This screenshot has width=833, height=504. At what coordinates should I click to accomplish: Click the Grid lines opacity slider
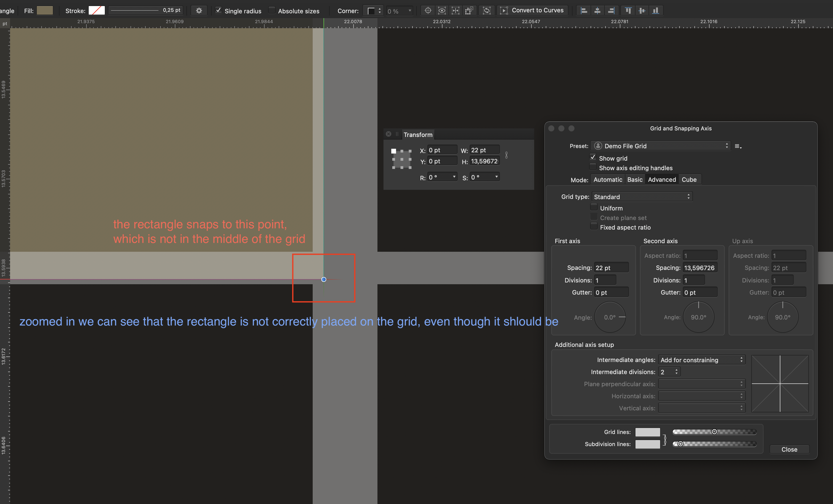(714, 432)
